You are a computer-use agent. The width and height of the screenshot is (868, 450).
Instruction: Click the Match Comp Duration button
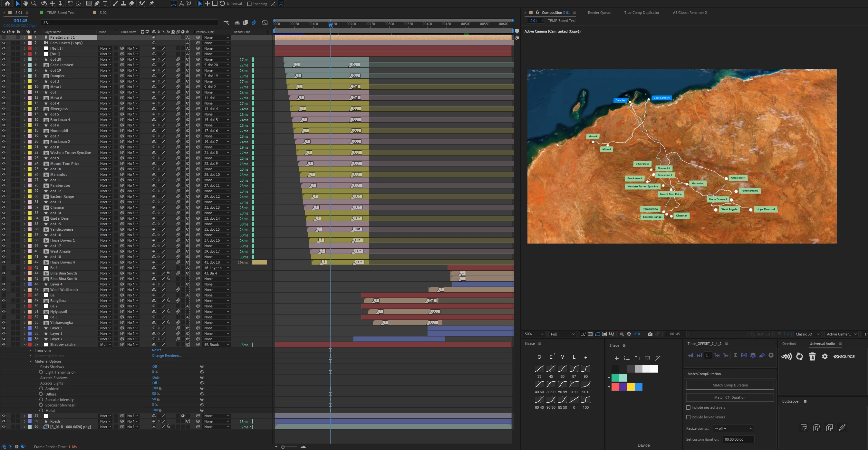pos(730,385)
